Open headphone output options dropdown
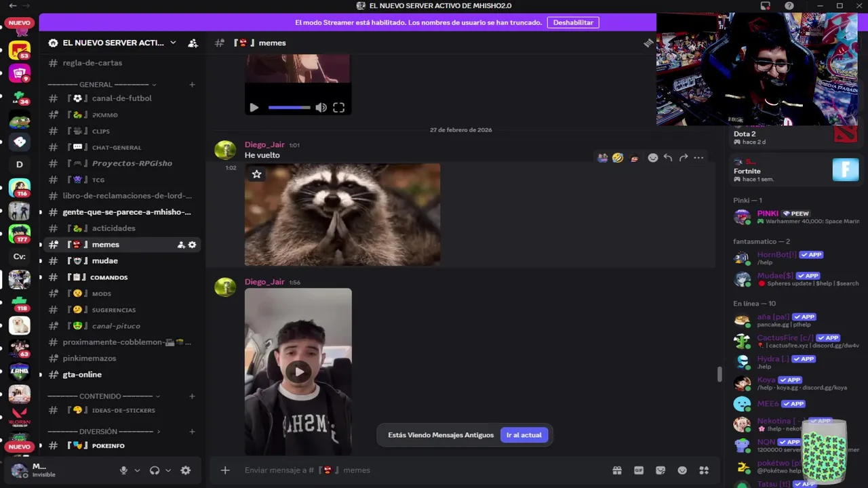The height and width of the screenshot is (488, 868). (x=168, y=470)
